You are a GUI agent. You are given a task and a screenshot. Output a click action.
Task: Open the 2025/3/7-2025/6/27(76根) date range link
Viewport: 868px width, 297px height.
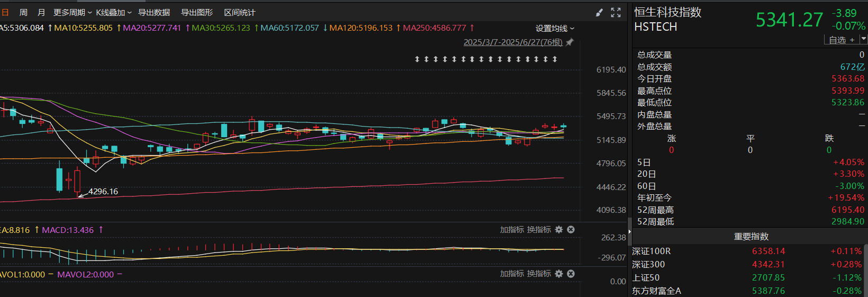(513, 42)
